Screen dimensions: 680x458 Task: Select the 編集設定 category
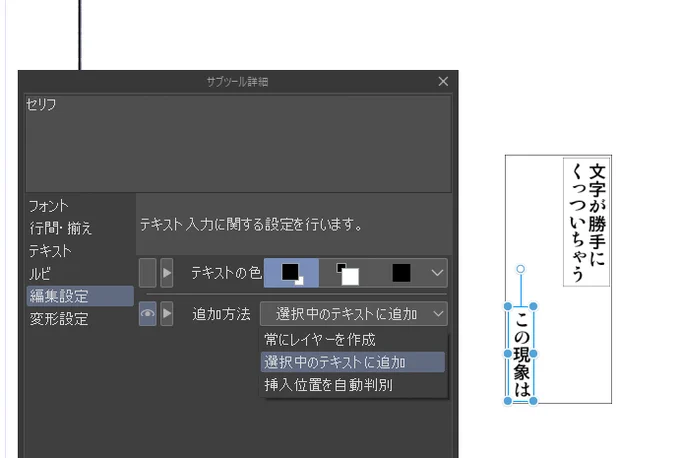pos(80,296)
